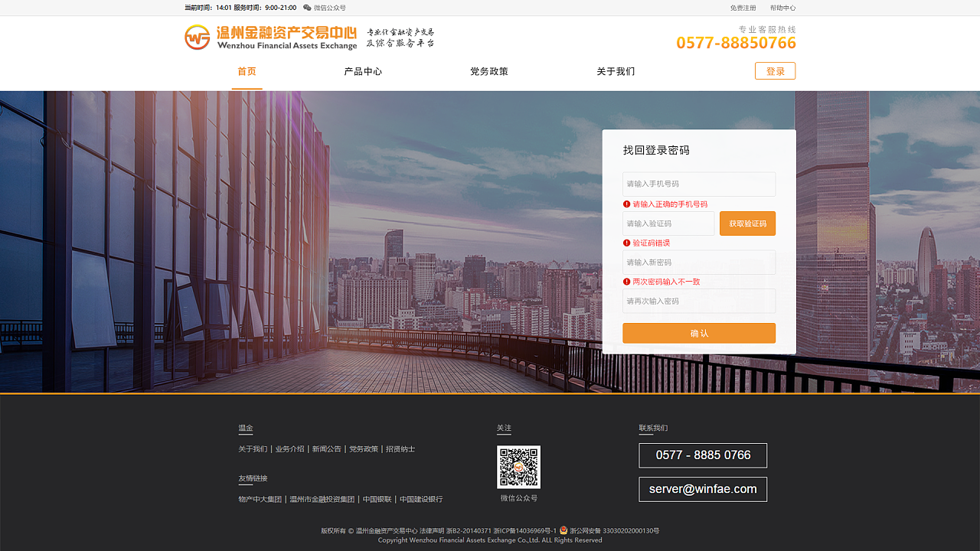Click the Wenzhou Financial Assets Exchange logo
980x551 pixels.
pos(269,37)
